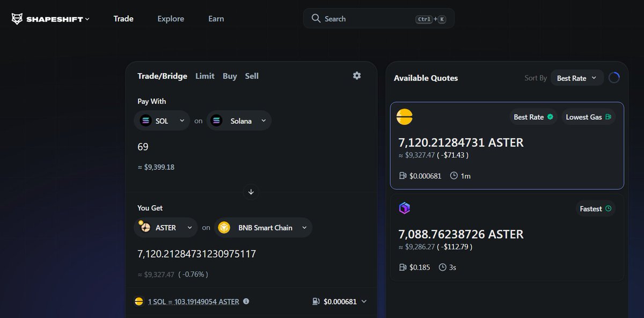Viewport: 644px width, 318px height.
Task: Click the gas icon next to $0.185
Action: click(404, 267)
